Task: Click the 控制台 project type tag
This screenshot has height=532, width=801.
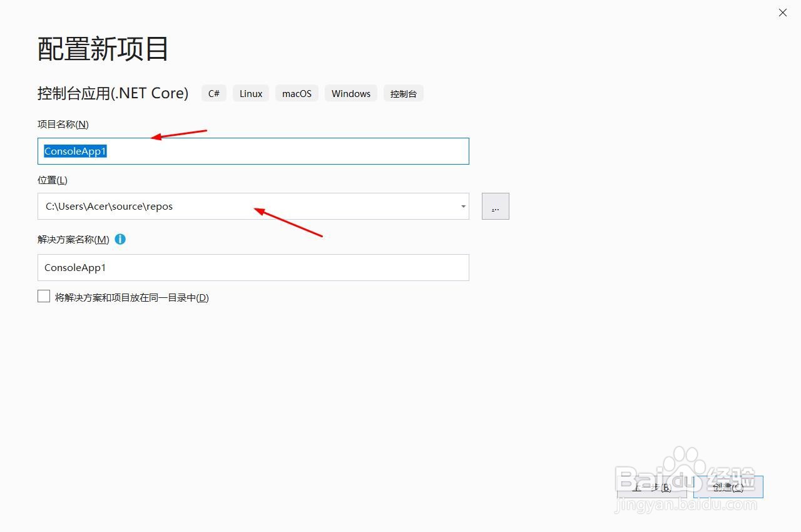Action: 404,93
